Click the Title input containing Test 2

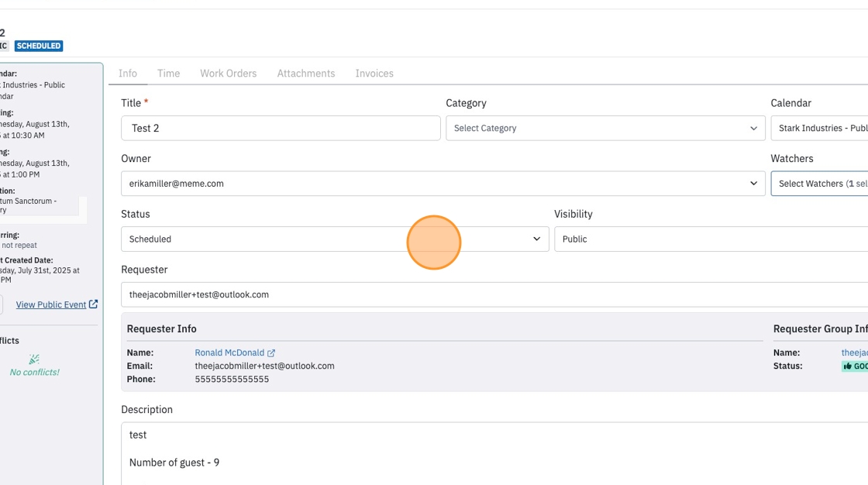pos(281,128)
